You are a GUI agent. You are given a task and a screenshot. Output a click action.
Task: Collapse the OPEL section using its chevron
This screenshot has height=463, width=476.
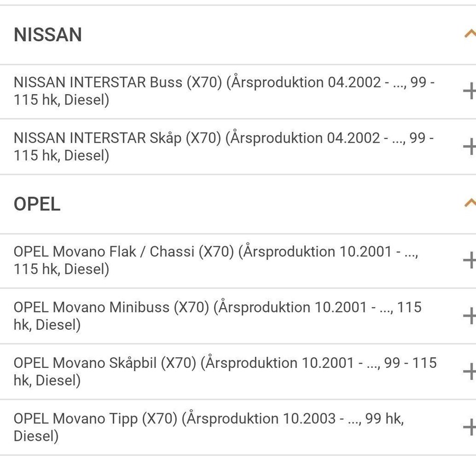pyautogui.click(x=470, y=203)
